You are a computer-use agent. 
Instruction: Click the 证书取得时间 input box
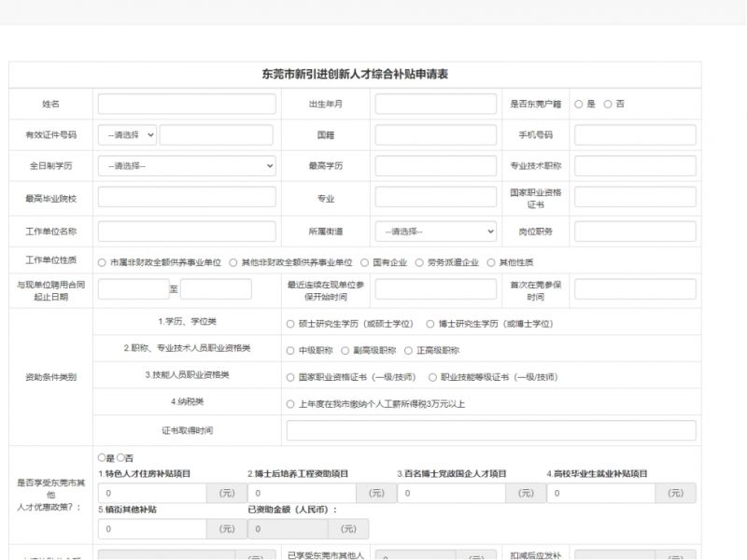490,429
